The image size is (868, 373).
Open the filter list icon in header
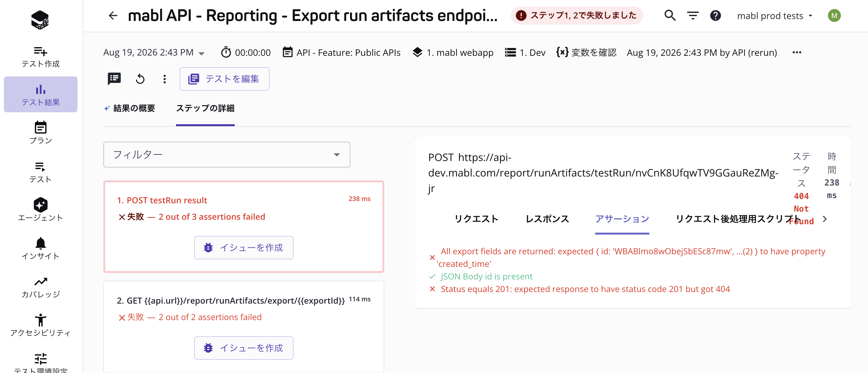pos(693,15)
